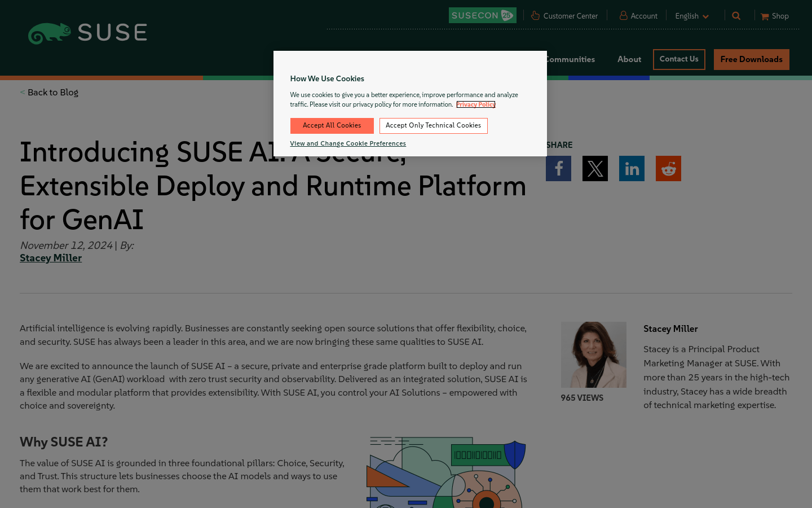Click the Stacey Miller sidebar name heading

(670, 329)
